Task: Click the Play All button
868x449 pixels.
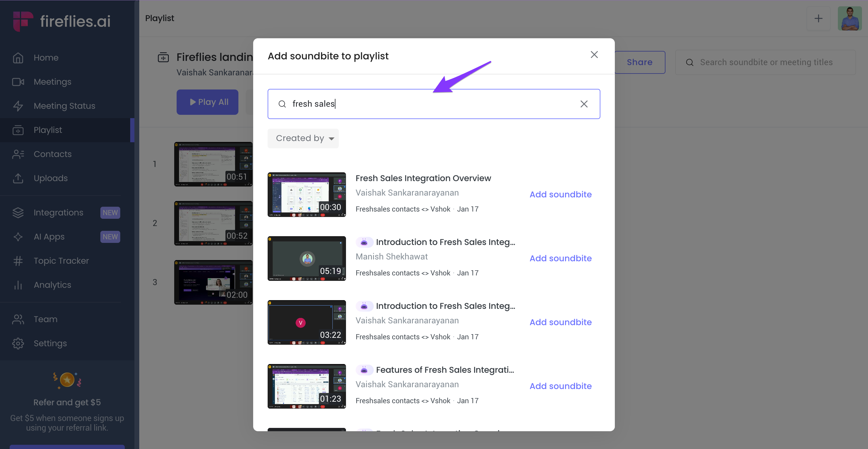Action: tap(207, 102)
